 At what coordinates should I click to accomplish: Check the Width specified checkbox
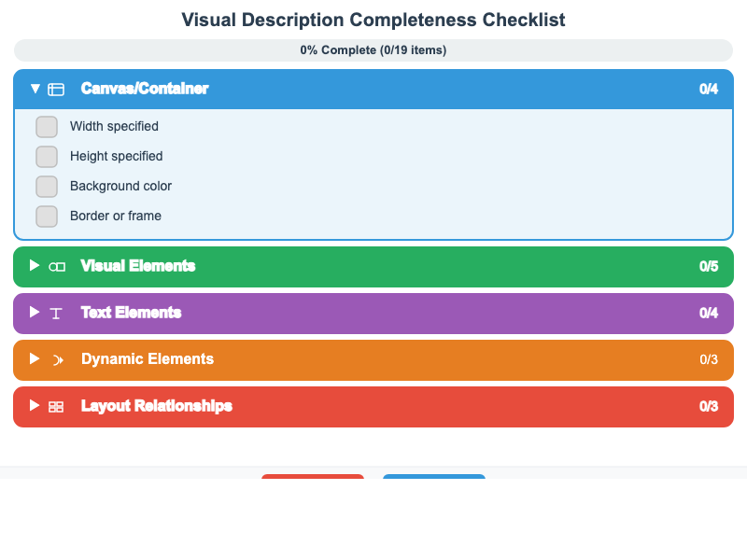coord(47,126)
